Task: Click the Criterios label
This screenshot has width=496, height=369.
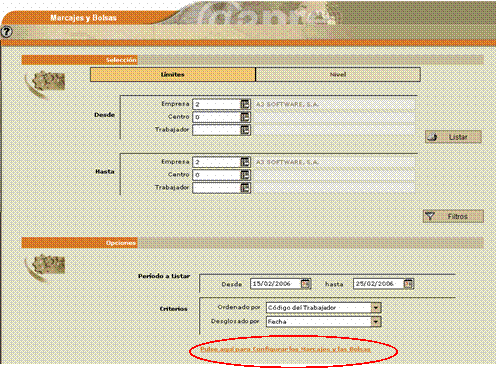Action: pyautogui.click(x=173, y=309)
